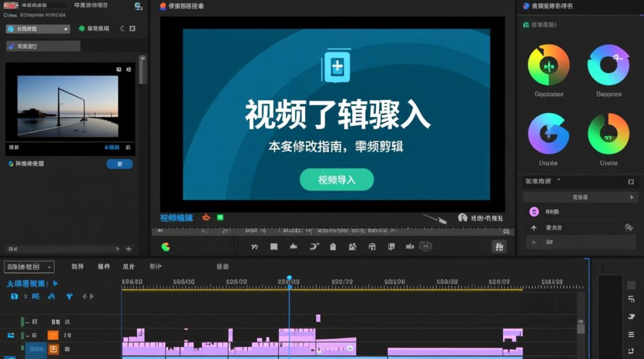Image resolution: width=644 pixels, height=359 pixels.
Task: Click the link icon on right panel up-arrow row
Action: (629, 227)
